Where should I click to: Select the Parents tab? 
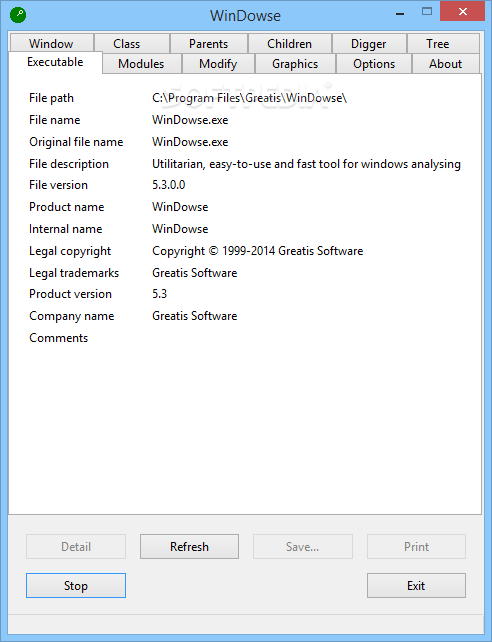pos(208,43)
